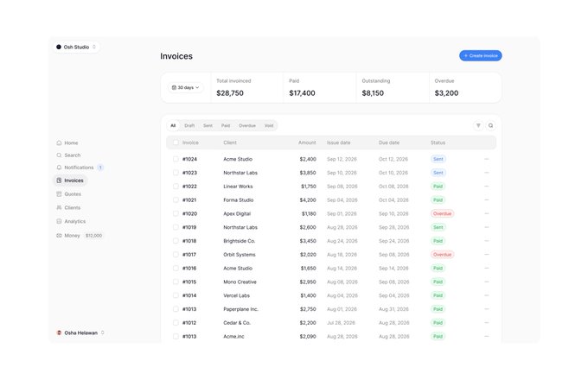Open the Quotes sidebar icon
This screenshot has width=588, height=380.
[59, 194]
